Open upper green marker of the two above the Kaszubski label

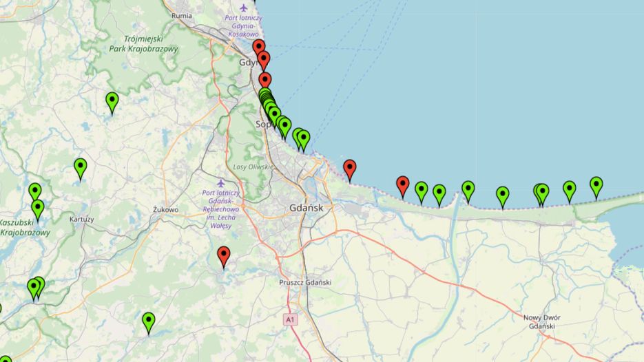point(35,191)
